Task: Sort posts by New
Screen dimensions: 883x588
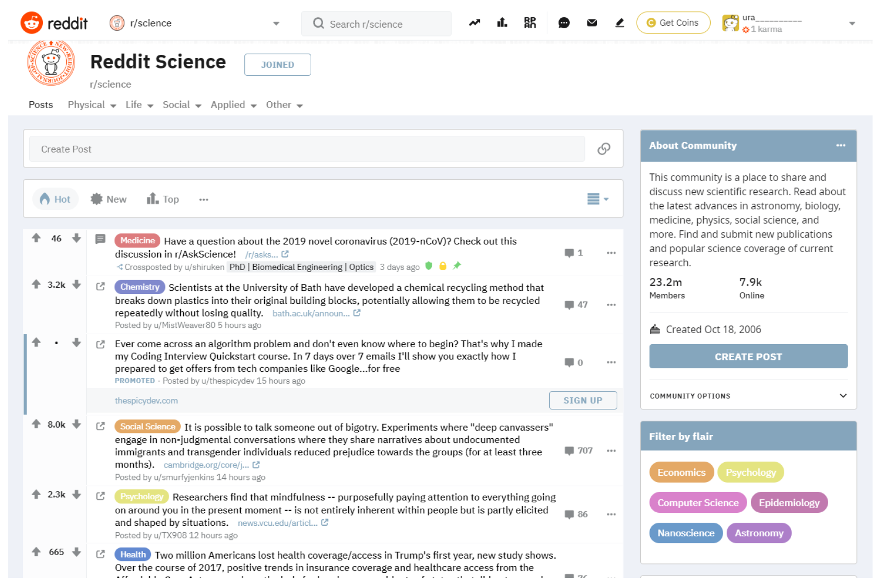Action: 109,199
